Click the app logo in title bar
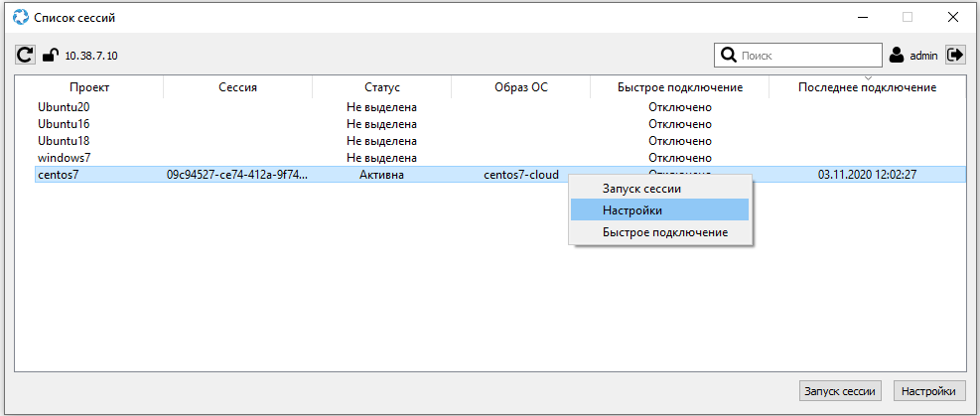Viewport: 980px width, 416px height. (x=20, y=17)
